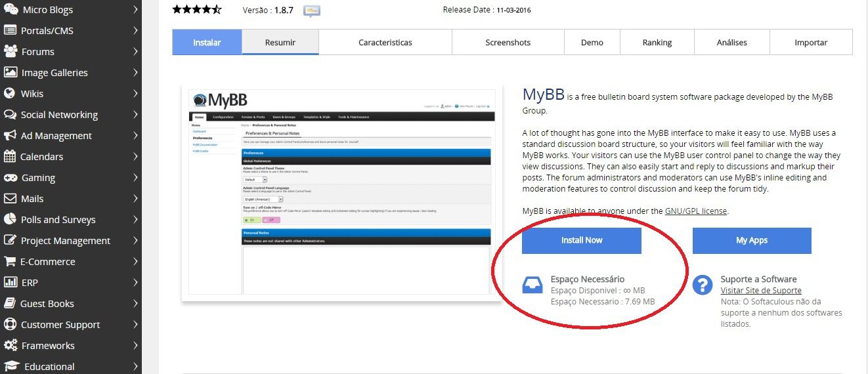Switch to the Demo tab
This screenshot has height=374, width=868.
coord(592,42)
